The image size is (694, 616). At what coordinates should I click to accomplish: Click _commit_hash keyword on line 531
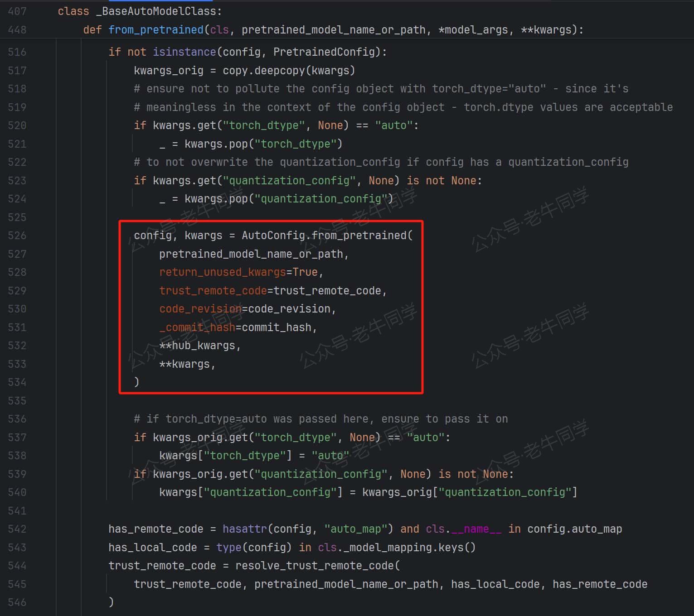(x=197, y=327)
